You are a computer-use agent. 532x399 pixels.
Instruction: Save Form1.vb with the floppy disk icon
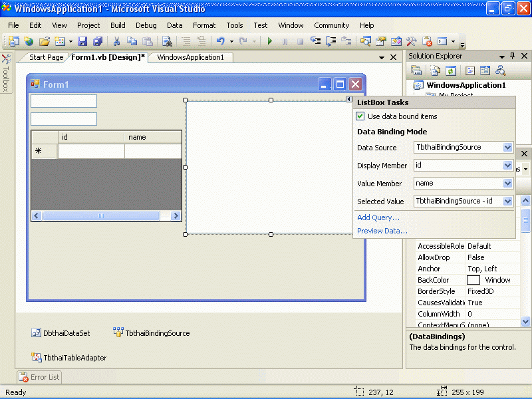point(82,41)
